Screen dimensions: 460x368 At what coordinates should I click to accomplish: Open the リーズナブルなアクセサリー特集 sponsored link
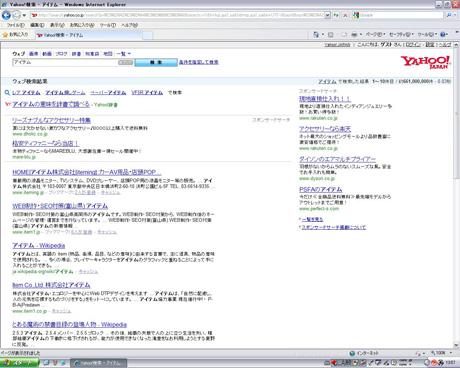52,120
